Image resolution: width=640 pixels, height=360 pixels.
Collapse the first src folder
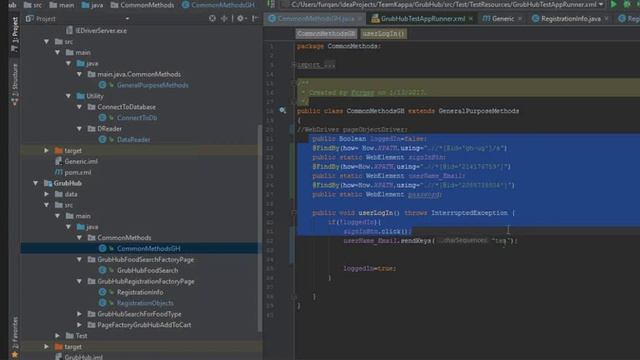[47, 42]
